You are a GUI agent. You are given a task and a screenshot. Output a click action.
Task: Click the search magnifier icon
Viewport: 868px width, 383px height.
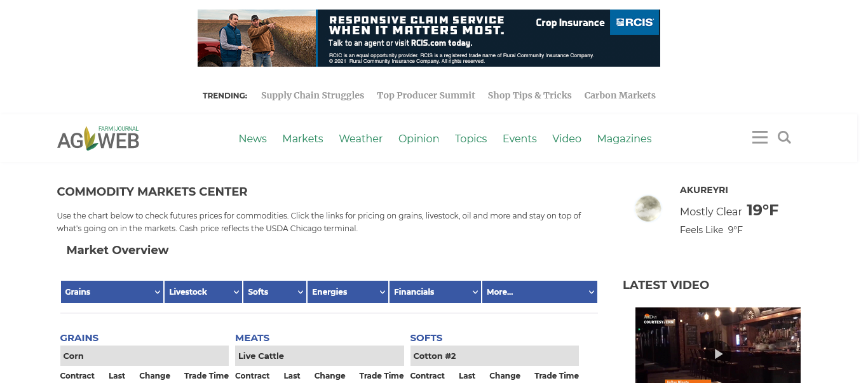(x=784, y=137)
